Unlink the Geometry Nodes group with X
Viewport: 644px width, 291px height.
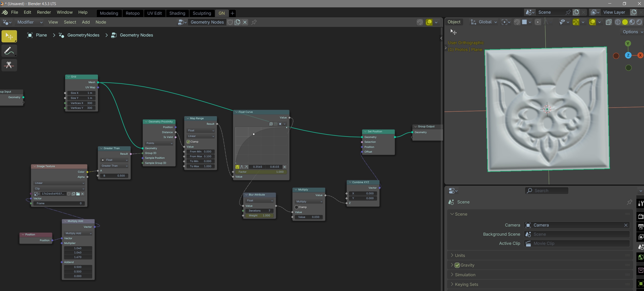[x=245, y=22]
